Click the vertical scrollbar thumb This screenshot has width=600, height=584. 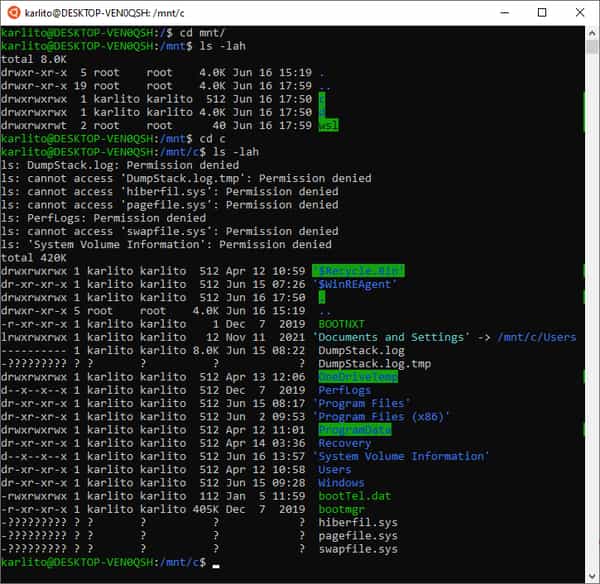click(x=592, y=46)
